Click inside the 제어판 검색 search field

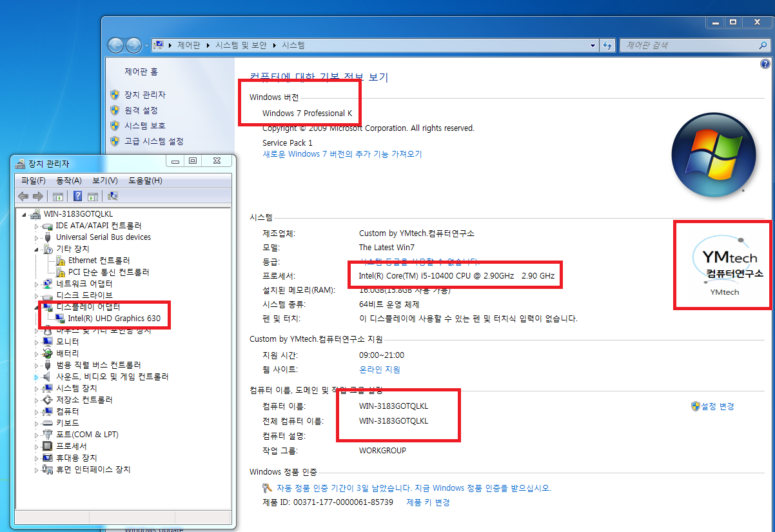point(689,46)
